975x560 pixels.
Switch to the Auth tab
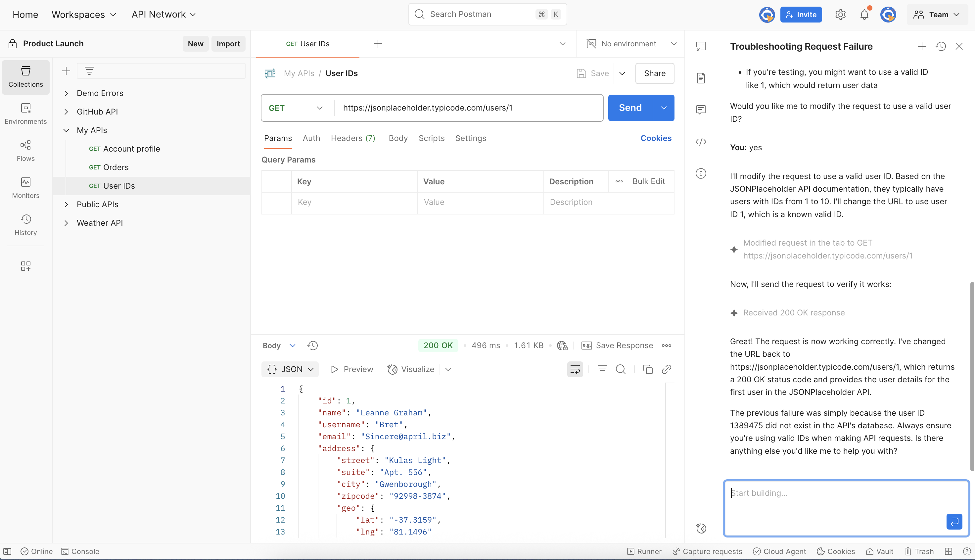(x=311, y=138)
